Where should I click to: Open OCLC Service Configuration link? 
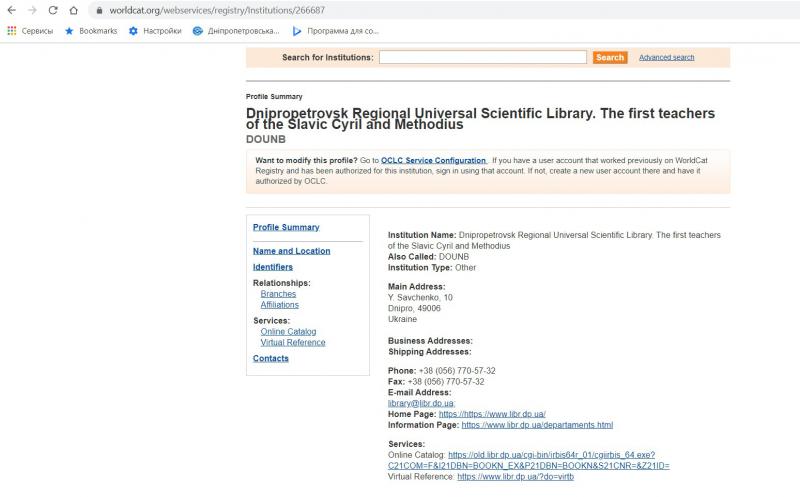[x=433, y=160]
